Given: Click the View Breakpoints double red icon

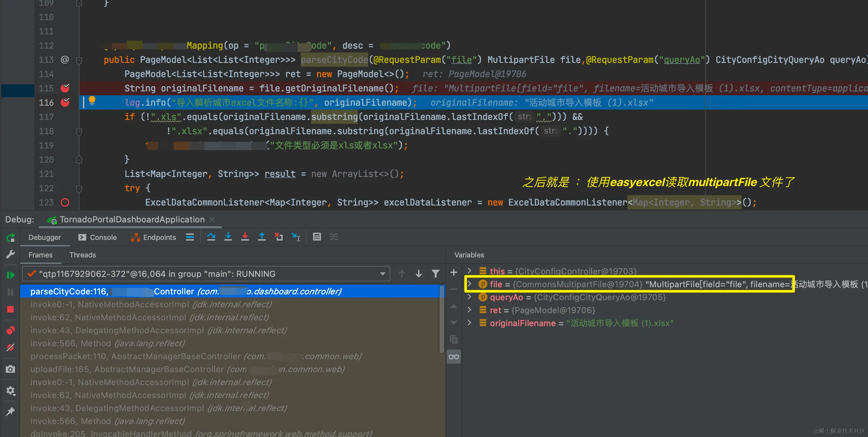Looking at the screenshot, I should 10,331.
